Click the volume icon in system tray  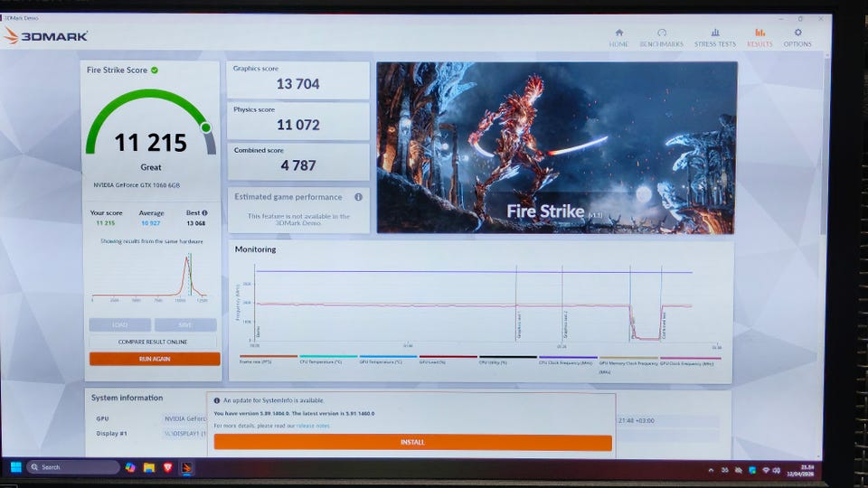pyautogui.click(x=776, y=470)
